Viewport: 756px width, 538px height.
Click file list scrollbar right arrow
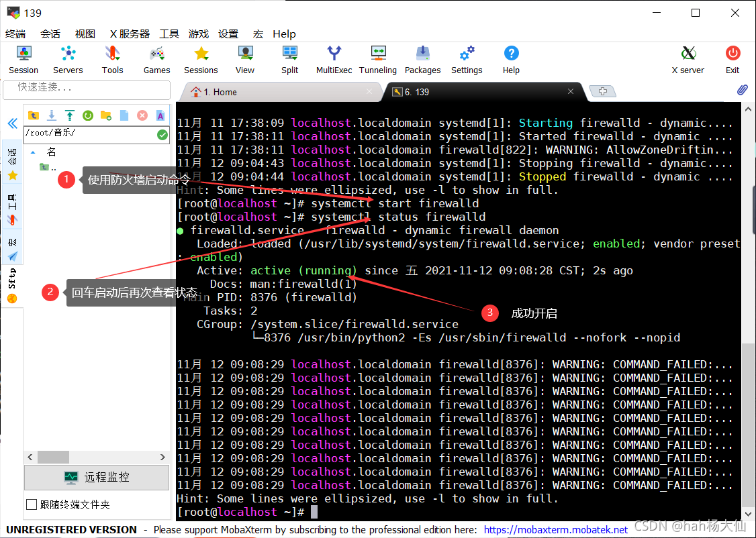point(162,457)
